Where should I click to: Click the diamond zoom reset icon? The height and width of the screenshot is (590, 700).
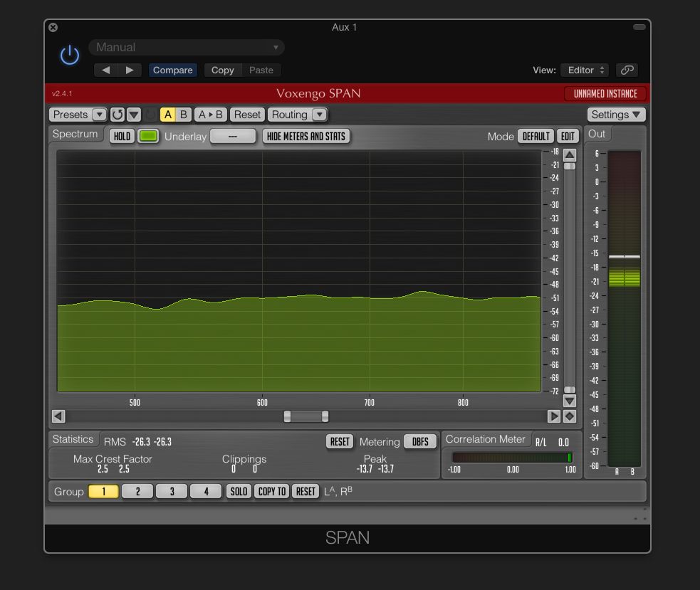tap(570, 416)
